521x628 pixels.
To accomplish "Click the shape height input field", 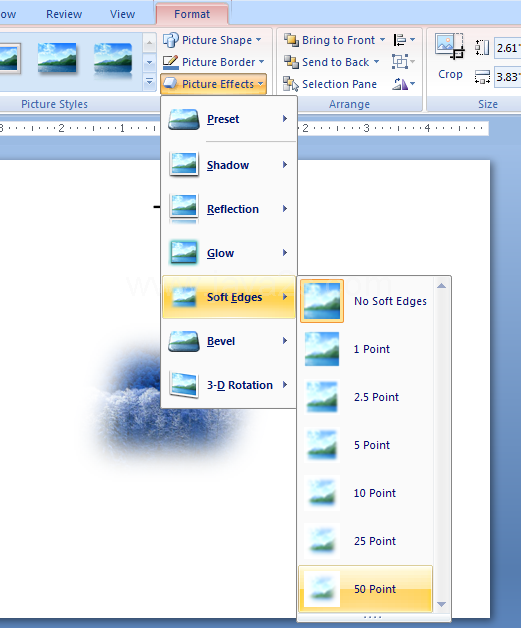I will click(508, 48).
